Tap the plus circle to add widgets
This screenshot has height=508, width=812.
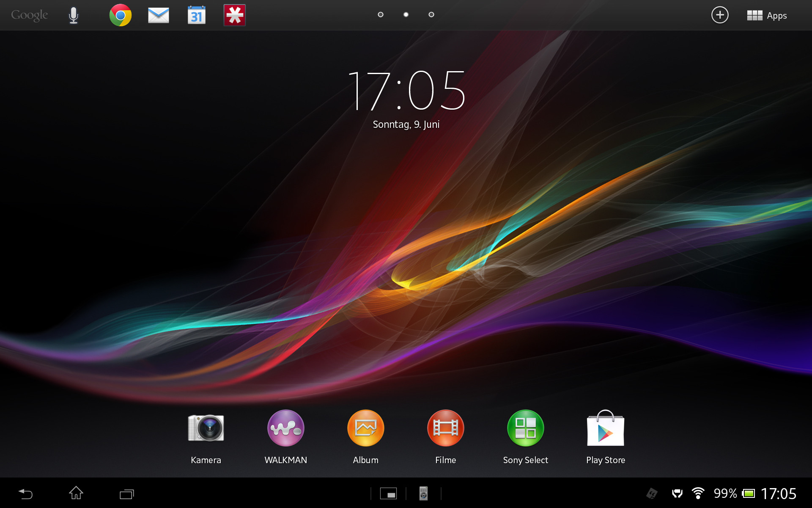click(720, 15)
